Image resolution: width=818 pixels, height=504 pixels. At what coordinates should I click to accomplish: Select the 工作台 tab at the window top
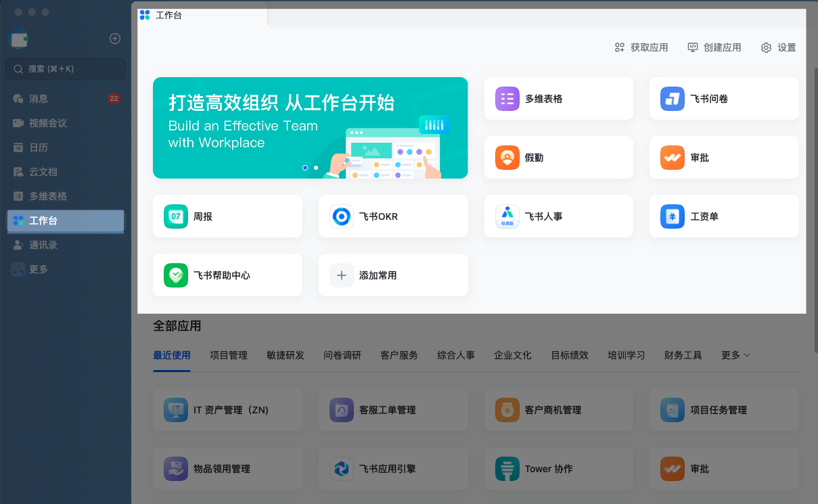pos(202,16)
